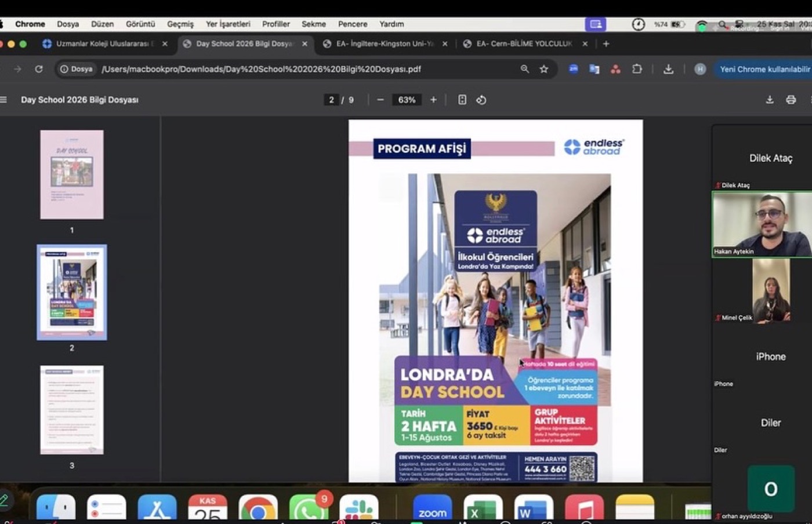
Task: Open the Dosya menu
Action: click(x=68, y=24)
